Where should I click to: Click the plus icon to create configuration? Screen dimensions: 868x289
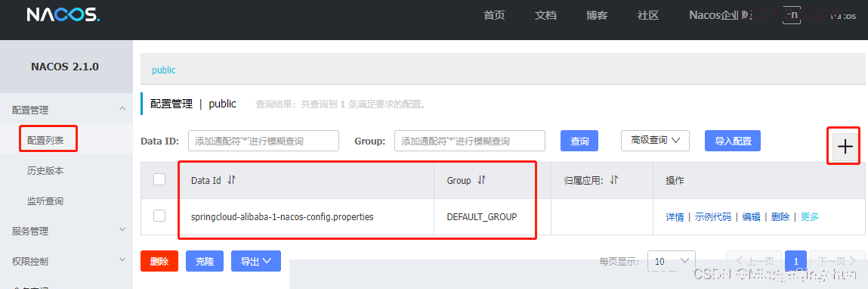pos(845,146)
